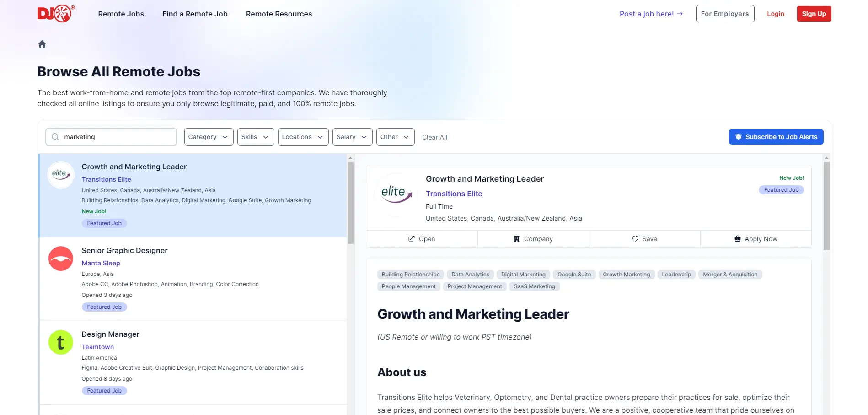This screenshot has height=415, width=868.
Task: Open Teamtown company link
Action: [x=97, y=347]
